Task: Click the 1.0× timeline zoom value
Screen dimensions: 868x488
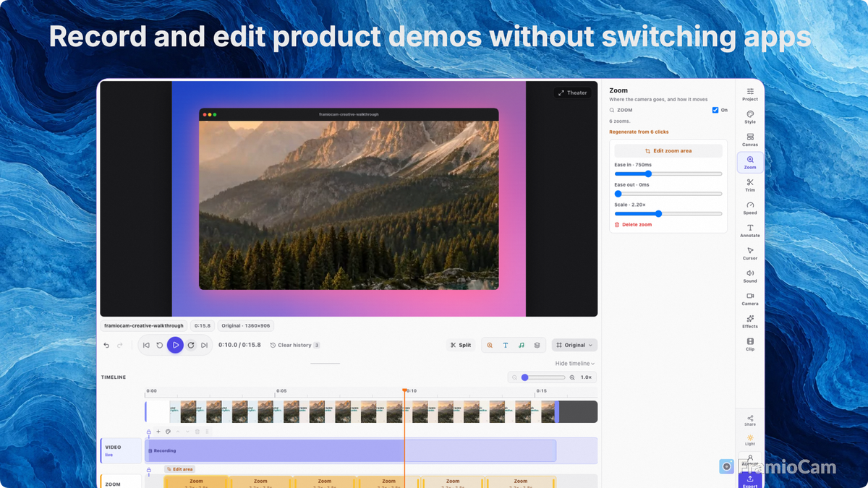Action: [587, 377]
